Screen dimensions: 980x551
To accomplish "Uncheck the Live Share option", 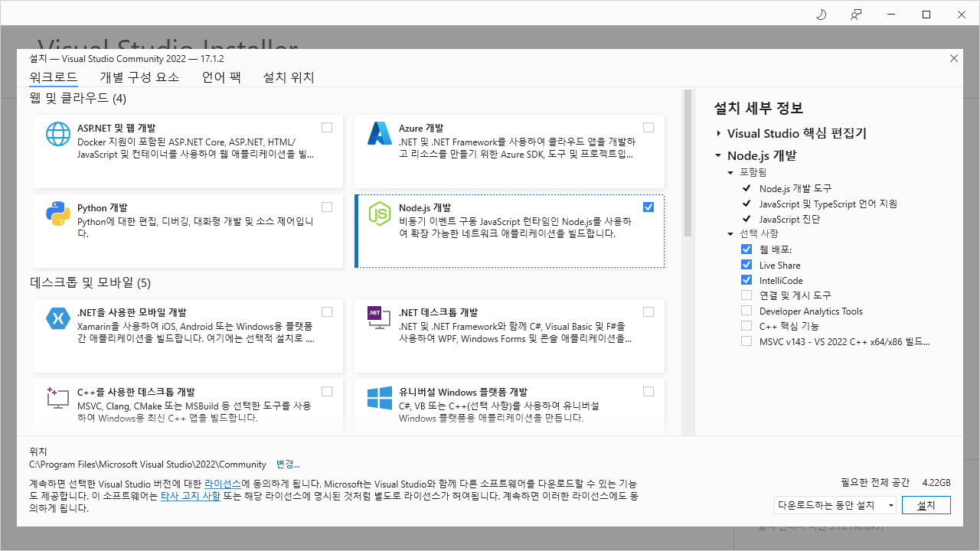I will (746, 265).
